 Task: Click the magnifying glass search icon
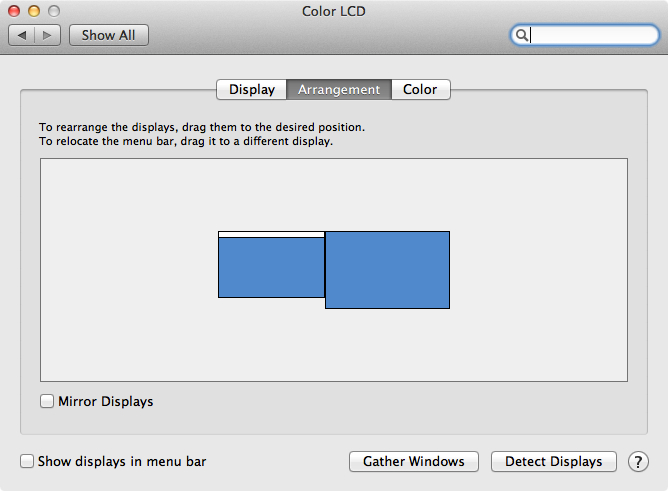click(521, 35)
